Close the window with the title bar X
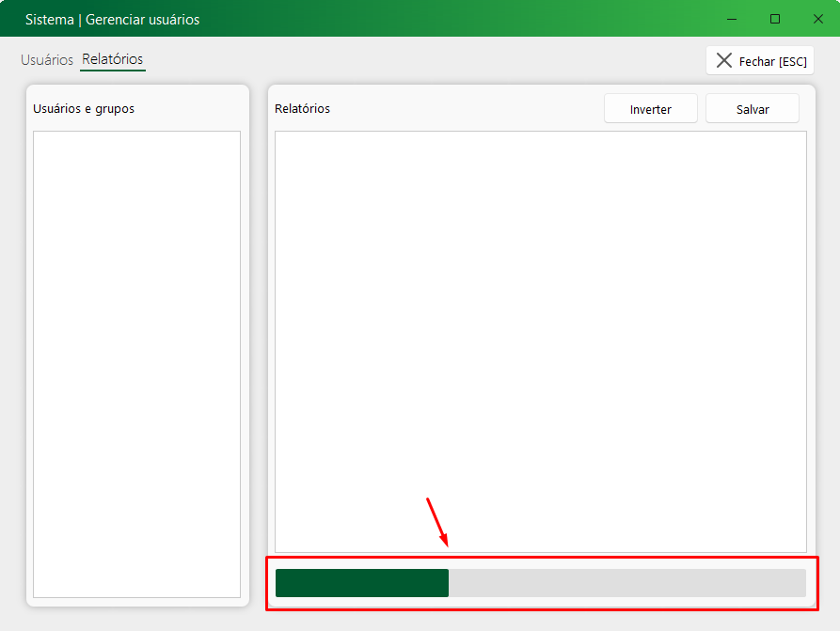This screenshot has height=631, width=840. point(817,19)
